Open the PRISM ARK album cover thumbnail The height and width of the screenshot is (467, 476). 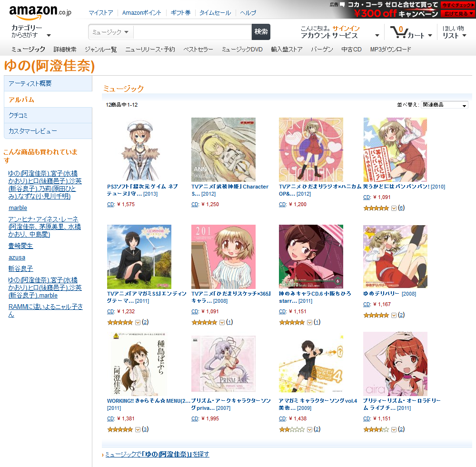pyautogui.click(x=223, y=364)
